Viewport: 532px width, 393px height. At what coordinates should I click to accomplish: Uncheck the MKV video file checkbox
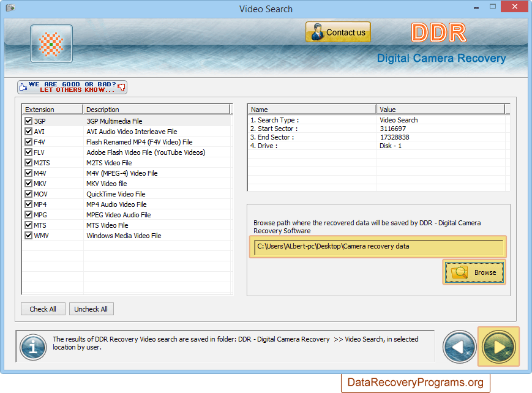[28, 184]
